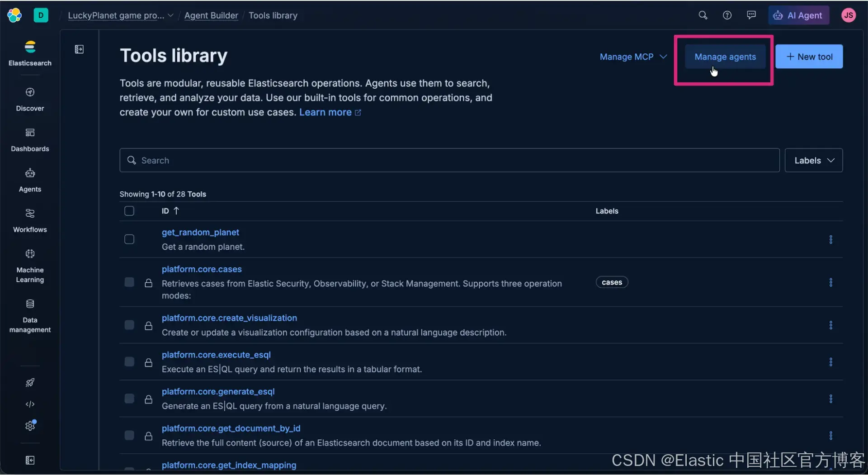This screenshot has width=868, height=475.
Task: Click the search magnifier in header
Action: 703,15
